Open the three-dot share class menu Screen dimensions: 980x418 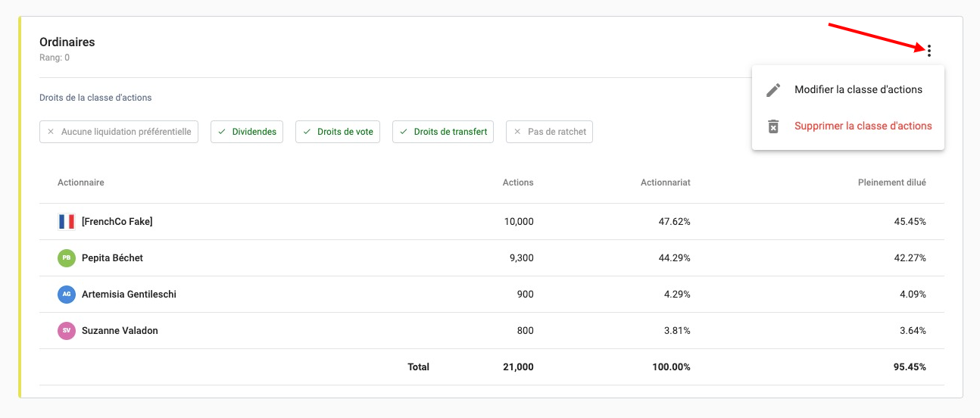point(929,51)
